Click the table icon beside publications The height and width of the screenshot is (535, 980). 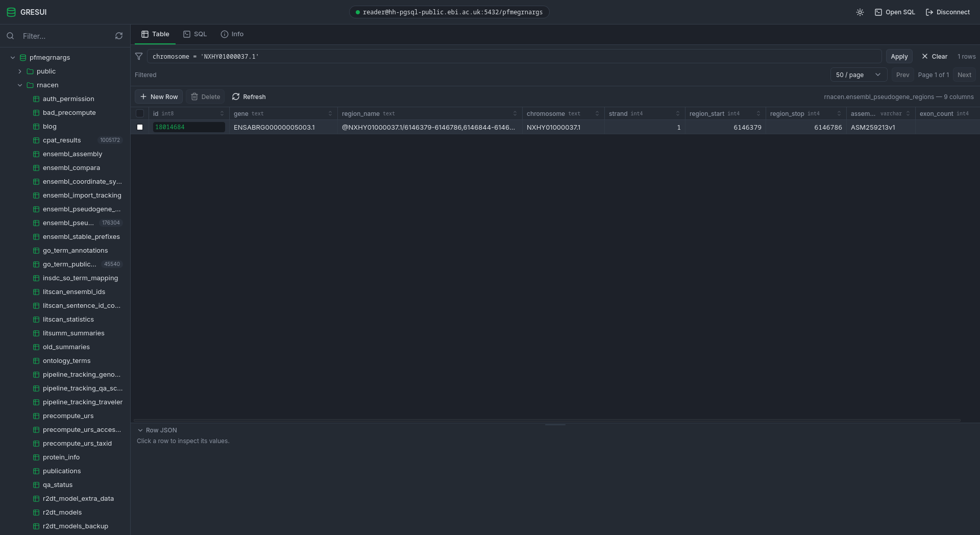click(36, 471)
